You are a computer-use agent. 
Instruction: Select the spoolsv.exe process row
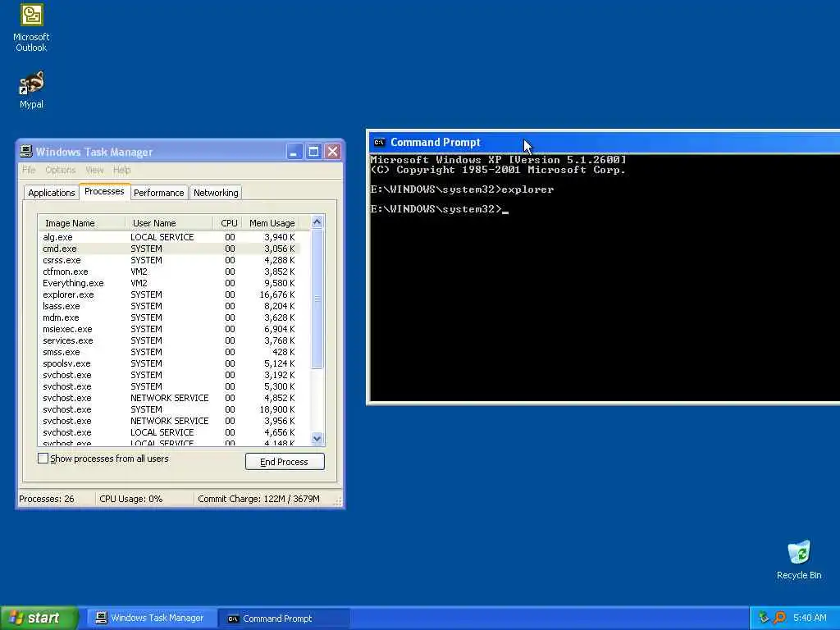click(169, 363)
